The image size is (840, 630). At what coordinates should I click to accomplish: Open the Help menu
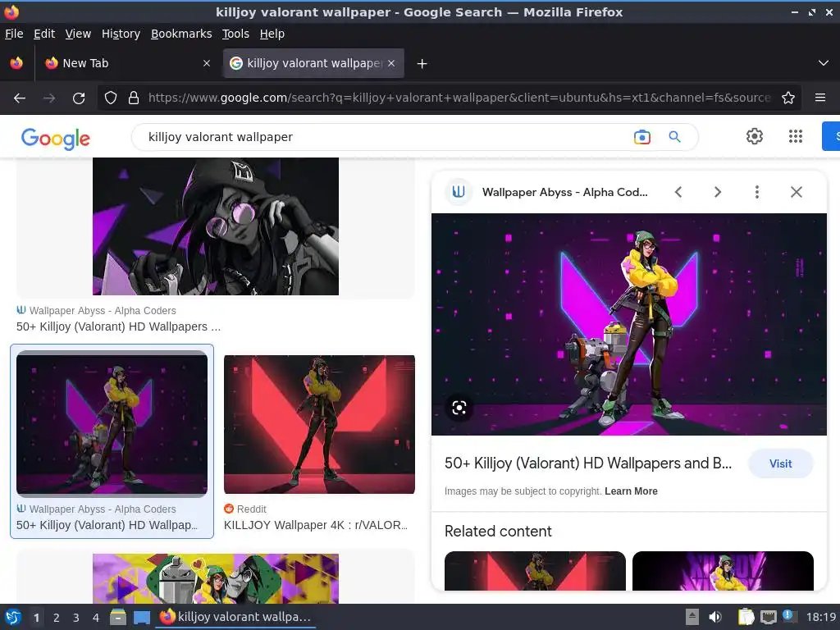272,34
